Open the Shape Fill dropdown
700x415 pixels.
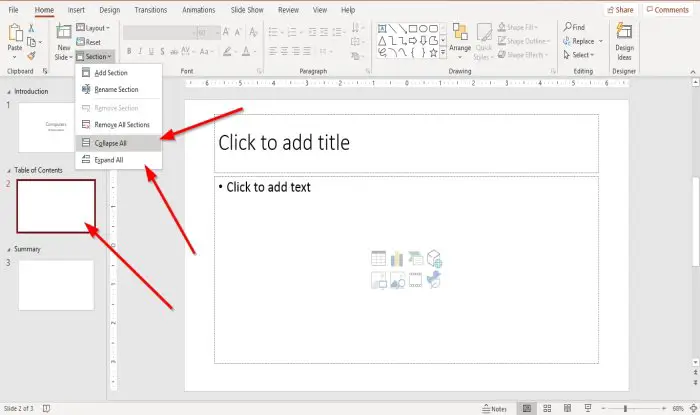[x=518, y=27]
